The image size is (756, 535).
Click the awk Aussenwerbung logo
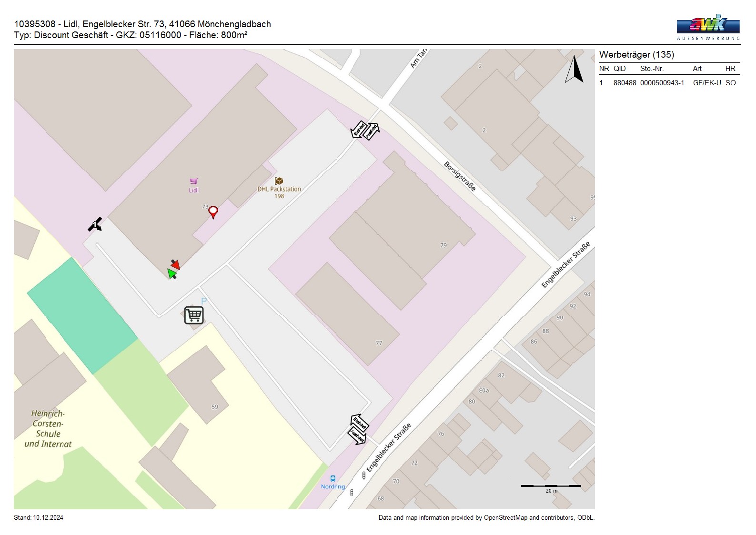pos(708,27)
